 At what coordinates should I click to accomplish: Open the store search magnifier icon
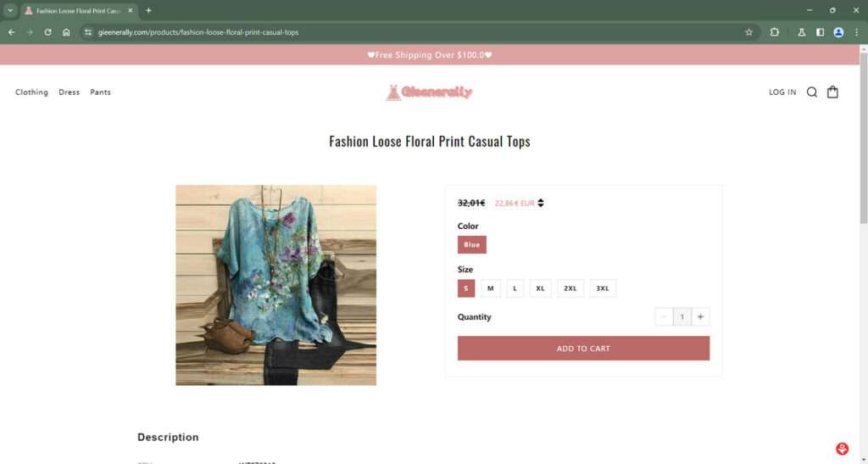coord(811,92)
